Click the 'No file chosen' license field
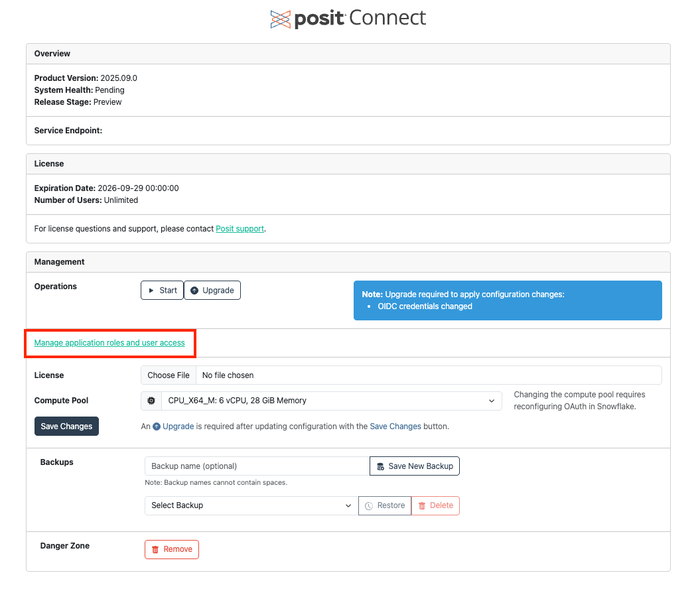The image size is (700, 591). pyautogui.click(x=428, y=375)
